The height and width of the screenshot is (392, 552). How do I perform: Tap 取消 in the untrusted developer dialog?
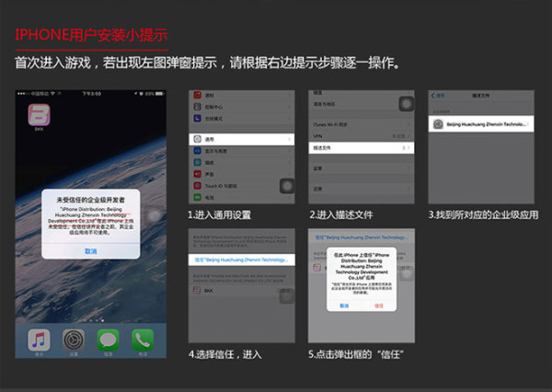[x=91, y=251]
